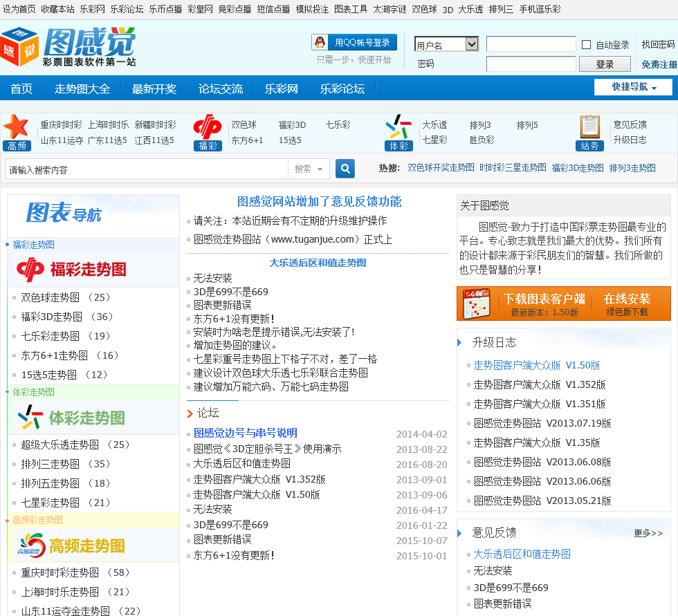This screenshot has width=678, height=616.
Task: Open 模拟投注 in top bar
Action: pos(312,9)
